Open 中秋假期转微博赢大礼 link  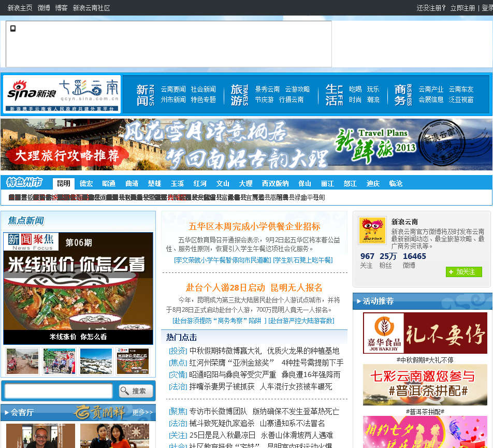(x=225, y=351)
